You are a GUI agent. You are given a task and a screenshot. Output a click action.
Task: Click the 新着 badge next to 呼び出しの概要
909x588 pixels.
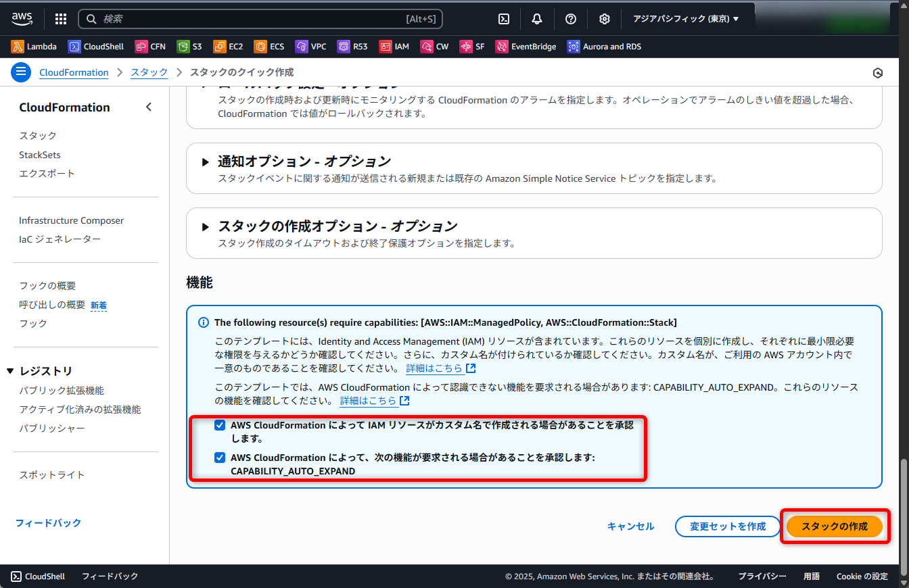pos(99,305)
